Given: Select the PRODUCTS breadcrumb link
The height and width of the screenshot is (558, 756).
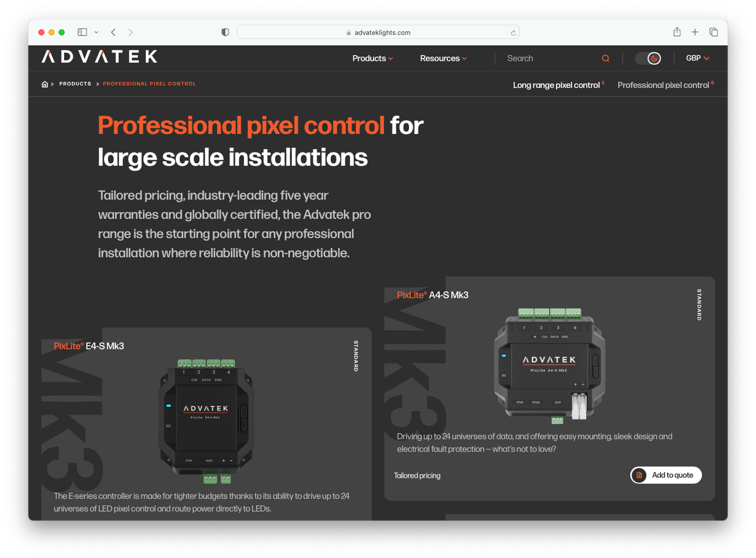Looking at the screenshot, I should click(75, 84).
